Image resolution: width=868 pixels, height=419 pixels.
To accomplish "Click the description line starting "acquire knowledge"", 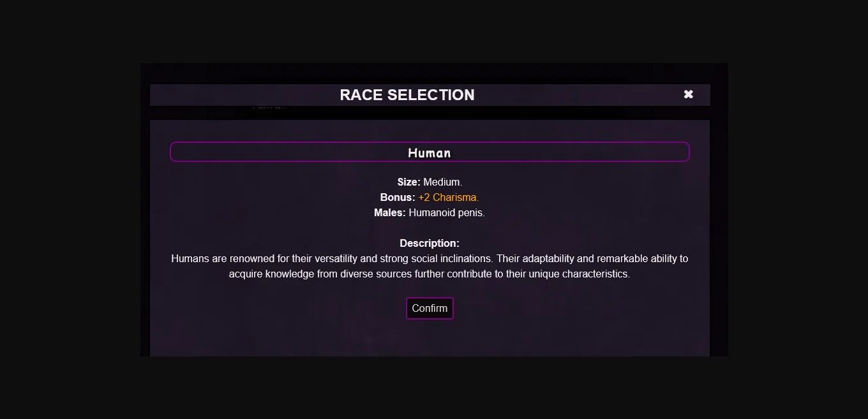I will (430, 274).
